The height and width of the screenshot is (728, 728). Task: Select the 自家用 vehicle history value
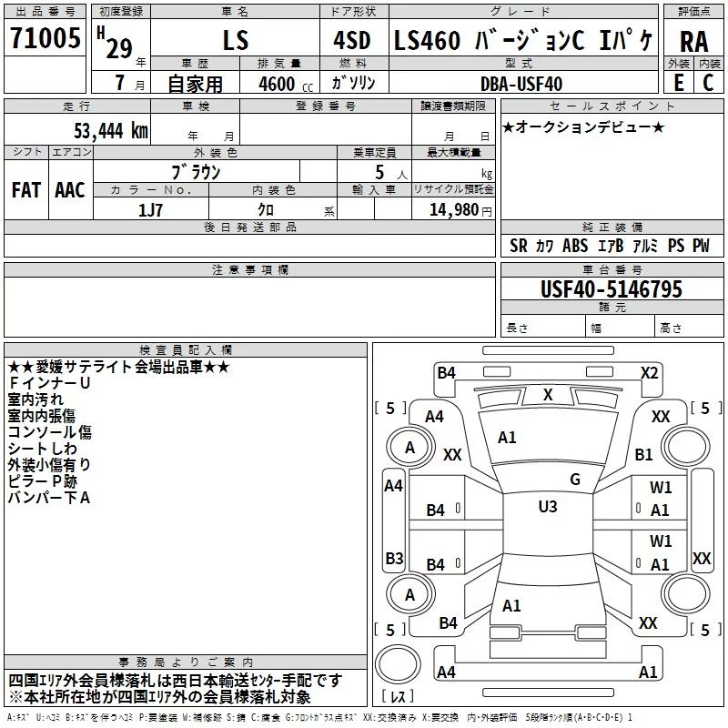195,84
